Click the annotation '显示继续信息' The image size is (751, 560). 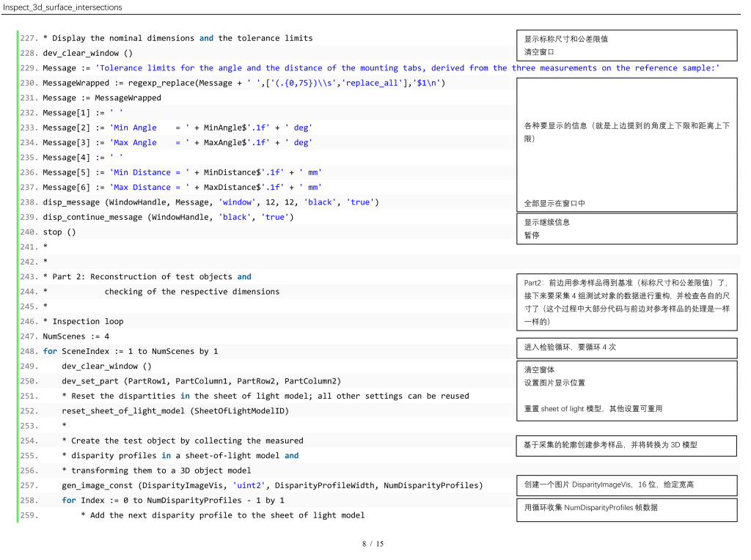[x=546, y=222]
